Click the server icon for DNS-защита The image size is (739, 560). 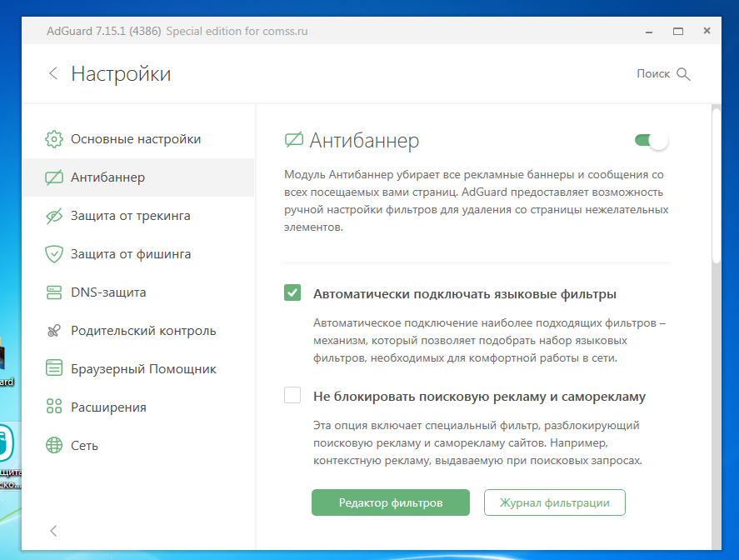[x=54, y=292]
